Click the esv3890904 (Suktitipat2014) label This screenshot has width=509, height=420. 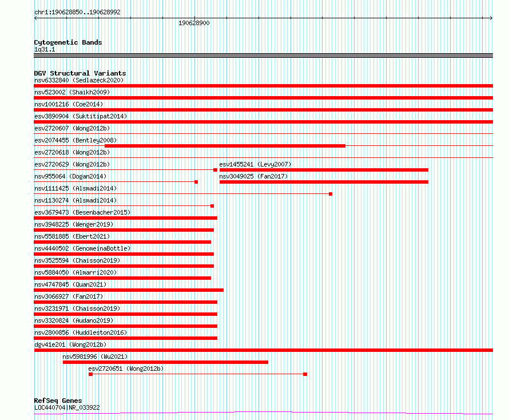click(x=81, y=116)
